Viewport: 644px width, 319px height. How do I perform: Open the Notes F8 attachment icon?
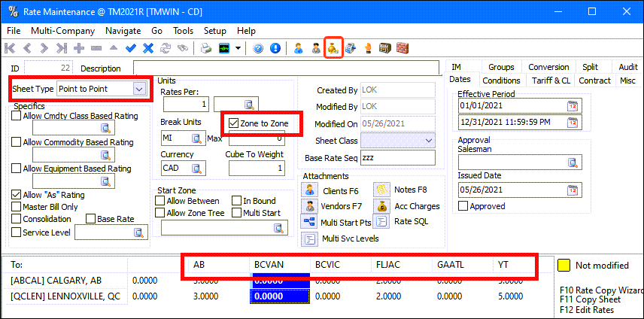point(381,190)
